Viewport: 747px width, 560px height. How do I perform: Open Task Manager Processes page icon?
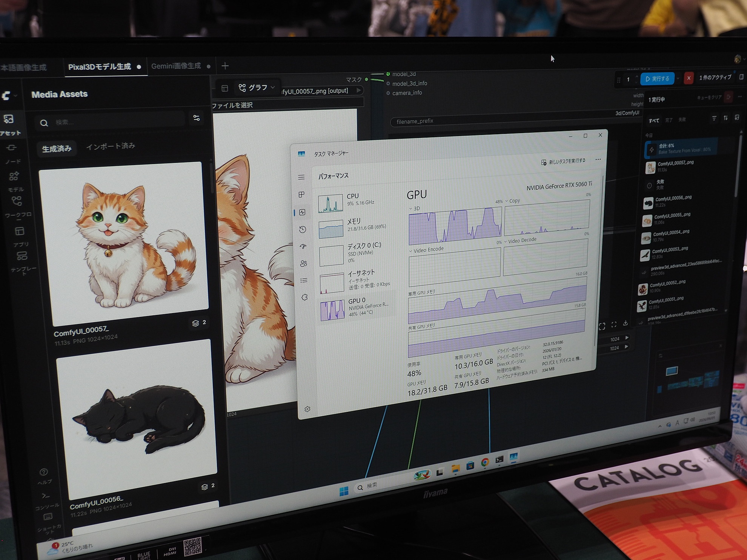[301, 195]
